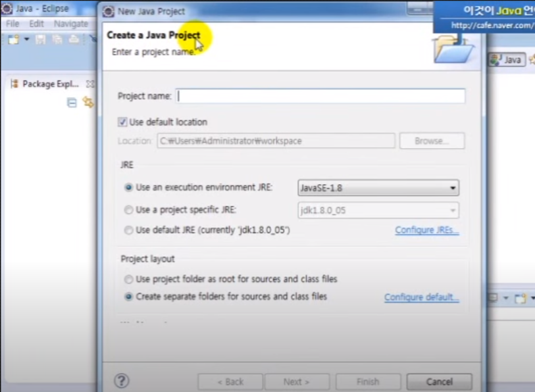Viewport: 535px width, 392px height.
Task: Click the New toolbar icon in Eclipse
Action: point(14,39)
